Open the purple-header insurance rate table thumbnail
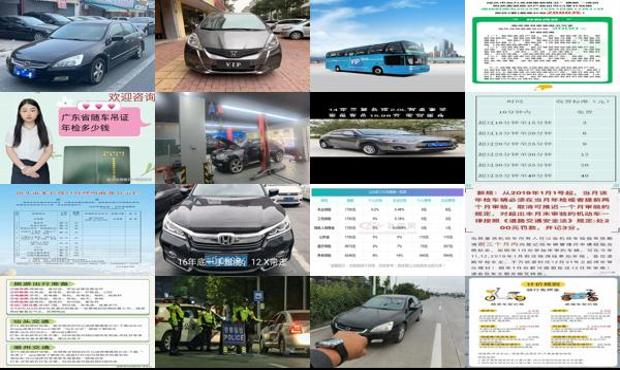Viewport: 620px width, 370px height. (388, 230)
